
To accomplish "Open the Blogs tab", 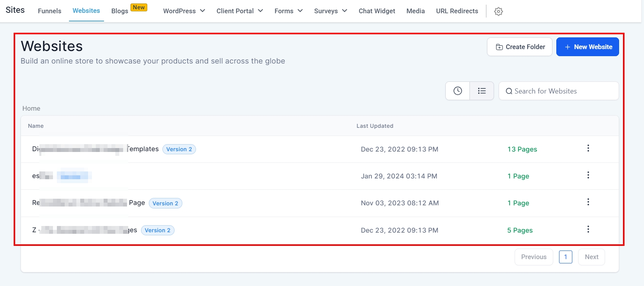I will [x=120, y=11].
